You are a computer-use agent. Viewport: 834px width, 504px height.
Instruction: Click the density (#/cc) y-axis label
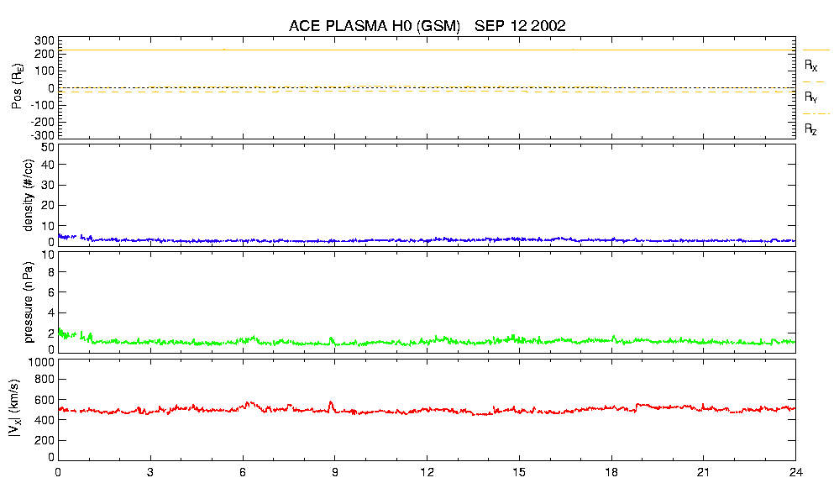click(28, 195)
